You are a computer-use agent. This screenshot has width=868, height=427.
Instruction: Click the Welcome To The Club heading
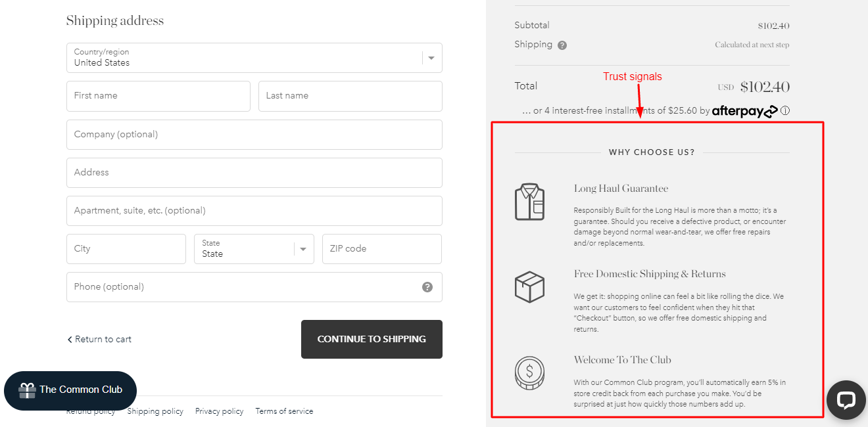[622, 360]
